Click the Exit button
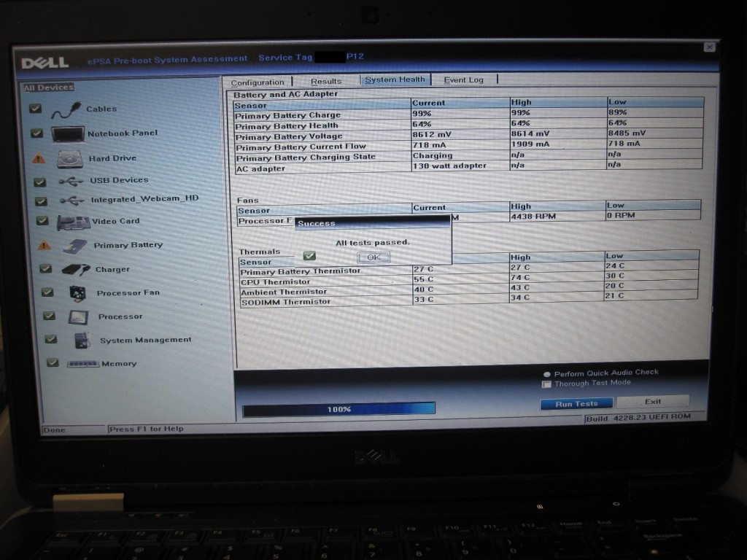Image resolution: width=747 pixels, height=560 pixels. point(653,402)
